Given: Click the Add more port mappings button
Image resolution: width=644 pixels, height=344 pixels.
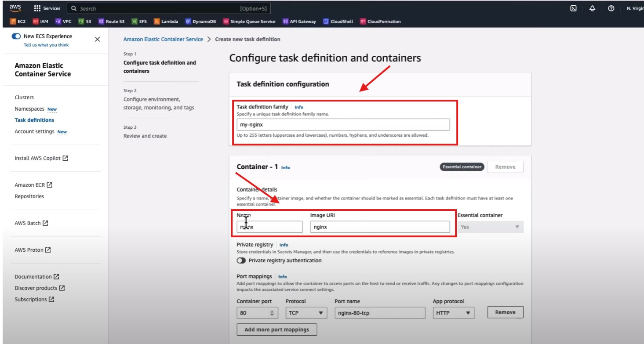Looking at the screenshot, I should (x=277, y=330).
